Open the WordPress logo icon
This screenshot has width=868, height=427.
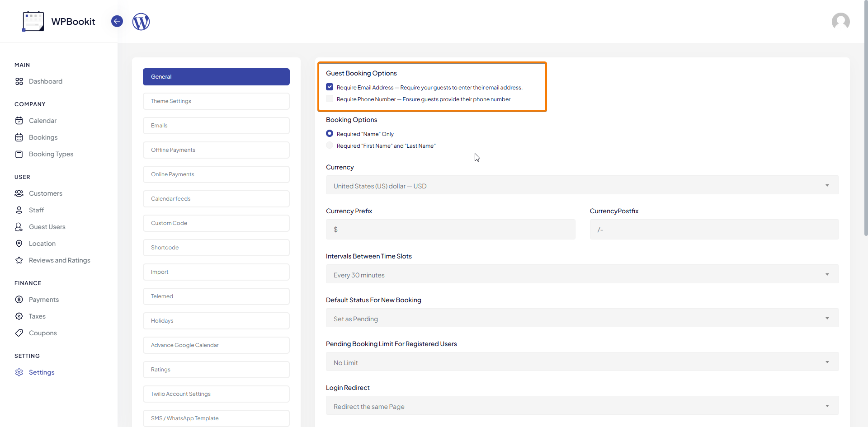(x=141, y=22)
